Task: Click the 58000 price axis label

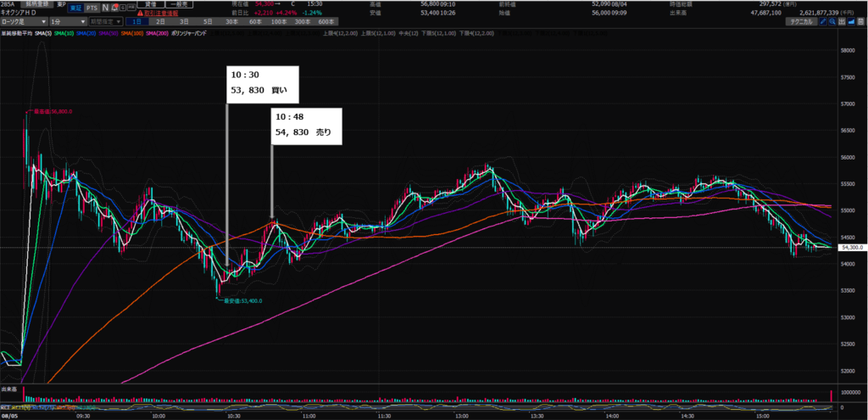Action: click(x=848, y=51)
